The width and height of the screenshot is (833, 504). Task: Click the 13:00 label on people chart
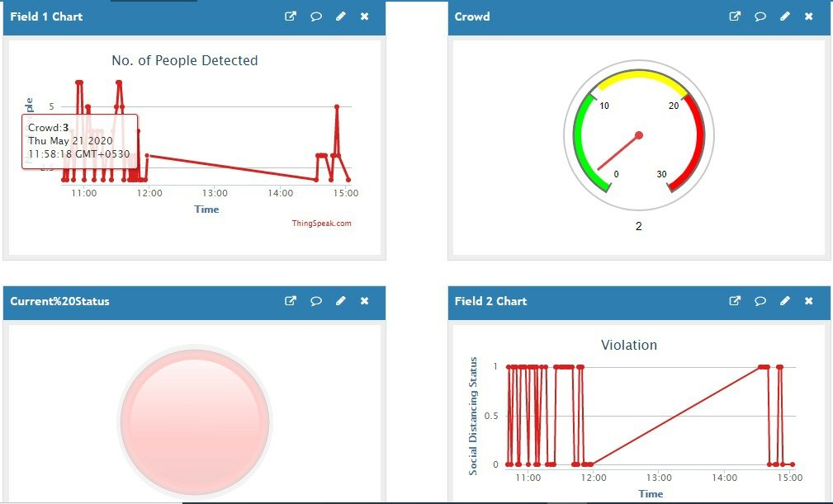tap(215, 193)
